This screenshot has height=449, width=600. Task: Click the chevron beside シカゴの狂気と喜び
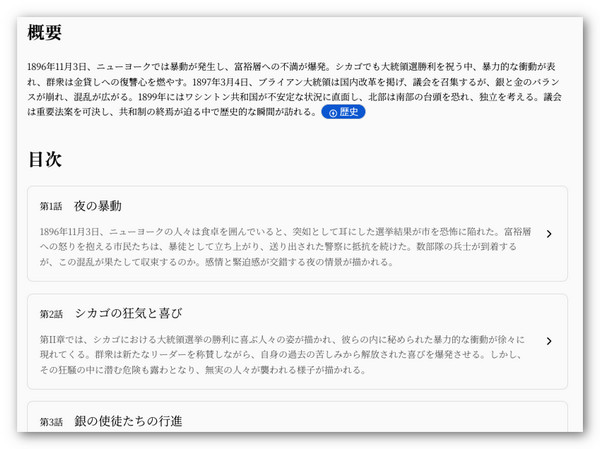click(x=549, y=341)
